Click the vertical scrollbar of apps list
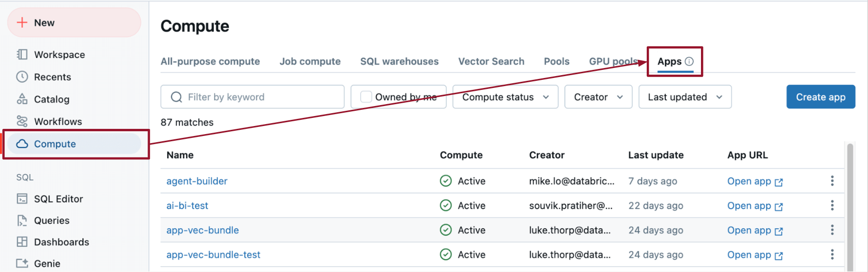The image size is (868, 272). click(850, 204)
